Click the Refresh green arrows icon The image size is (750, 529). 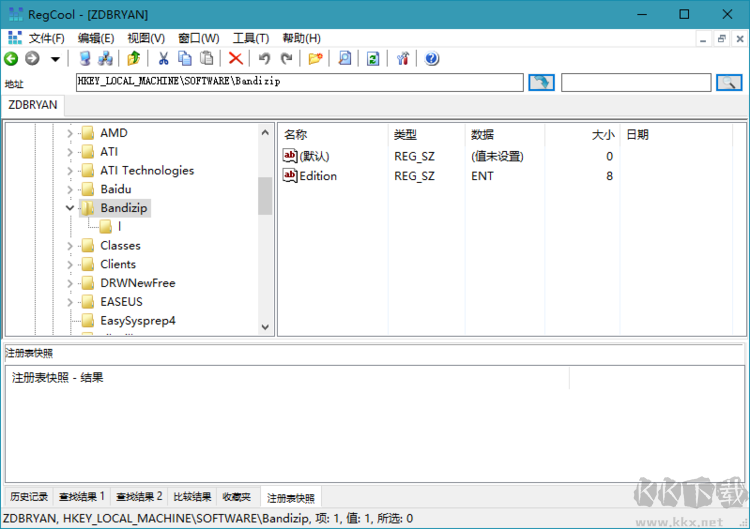(x=373, y=58)
